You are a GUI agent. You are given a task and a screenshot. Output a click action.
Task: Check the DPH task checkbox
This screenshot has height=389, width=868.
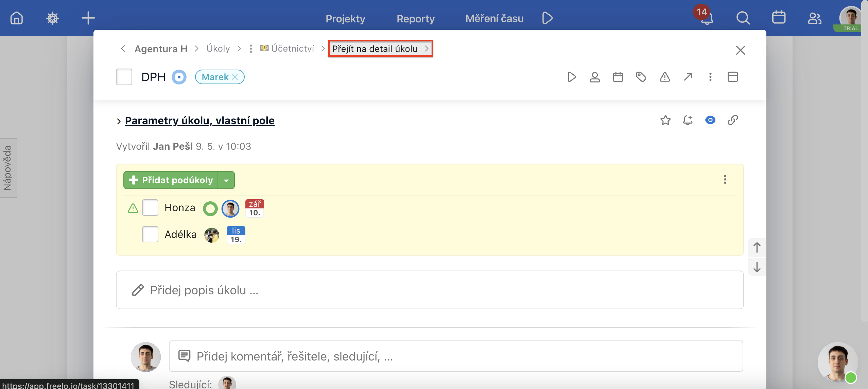click(x=124, y=77)
